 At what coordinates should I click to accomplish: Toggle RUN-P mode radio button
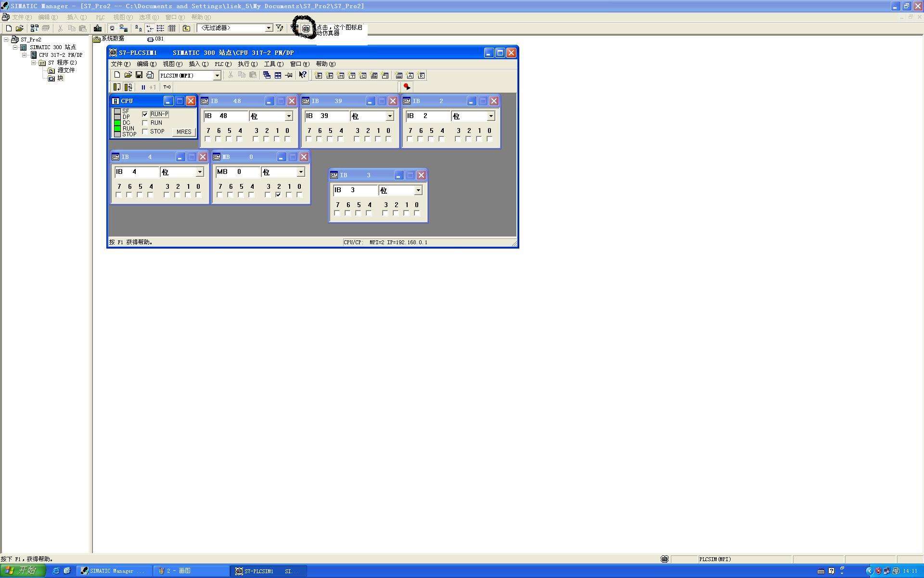146,113
